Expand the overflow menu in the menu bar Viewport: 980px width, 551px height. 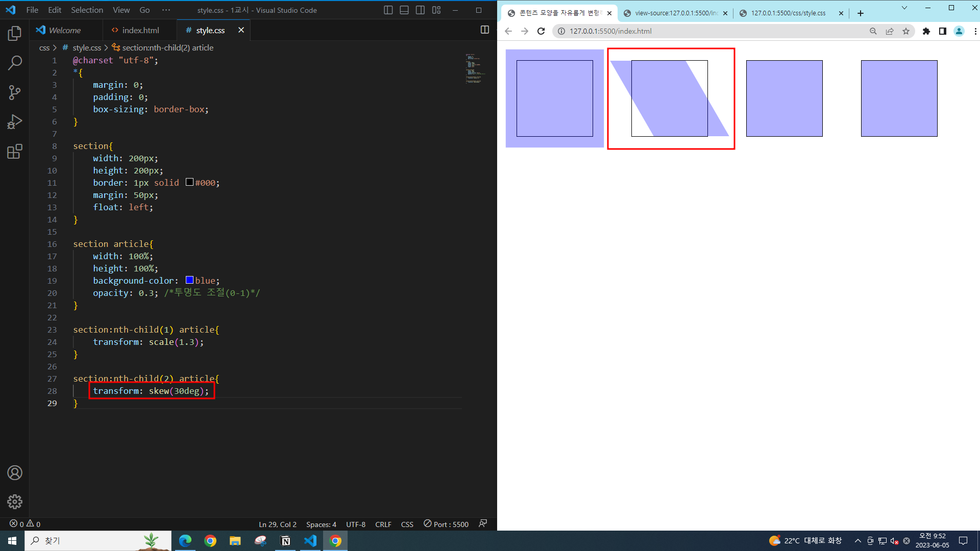[x=166, y=10]
